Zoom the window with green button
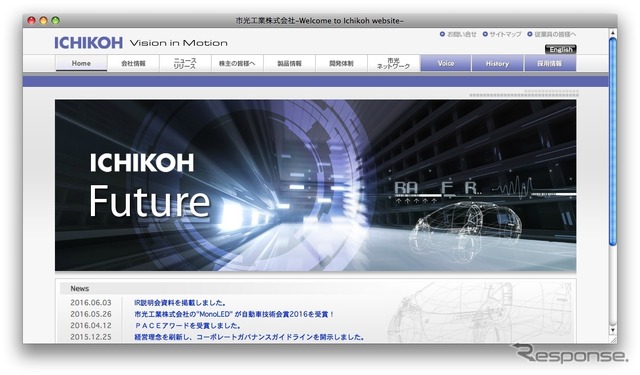Image resolution: width=640 pixels, height=375 pixels. pos(56,20)
